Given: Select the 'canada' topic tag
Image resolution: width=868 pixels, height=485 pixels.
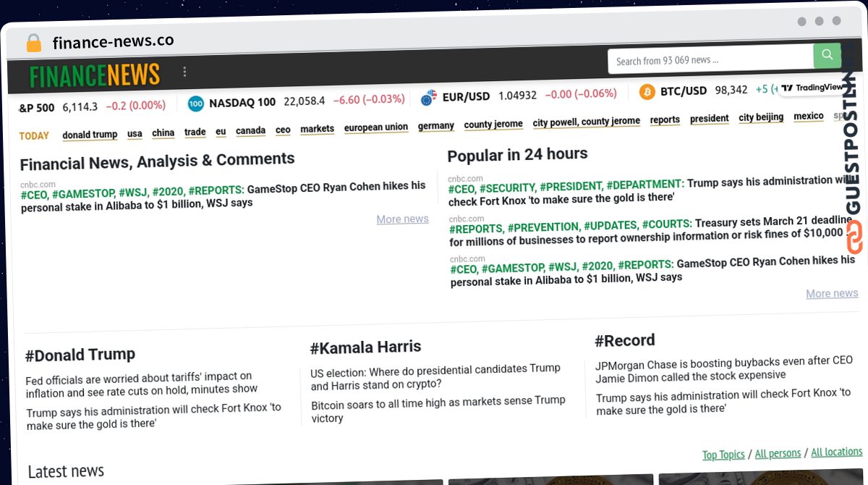Looking at the screenshot, I should [x=251, y=131].
